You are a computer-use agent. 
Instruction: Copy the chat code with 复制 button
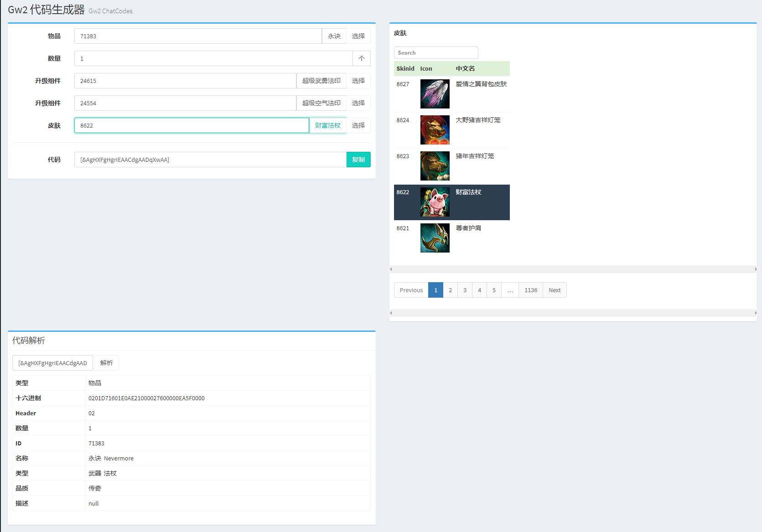click(358, 160)
